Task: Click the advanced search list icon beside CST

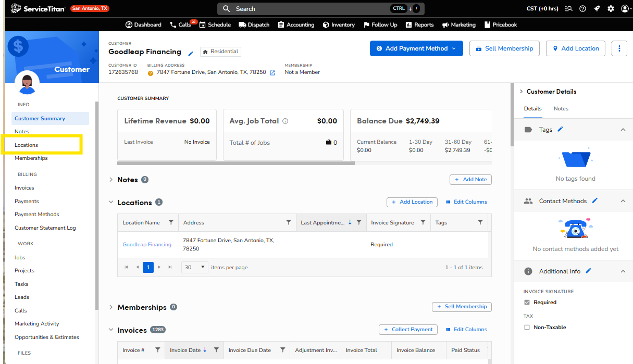Action: click(x=568, y=8)
